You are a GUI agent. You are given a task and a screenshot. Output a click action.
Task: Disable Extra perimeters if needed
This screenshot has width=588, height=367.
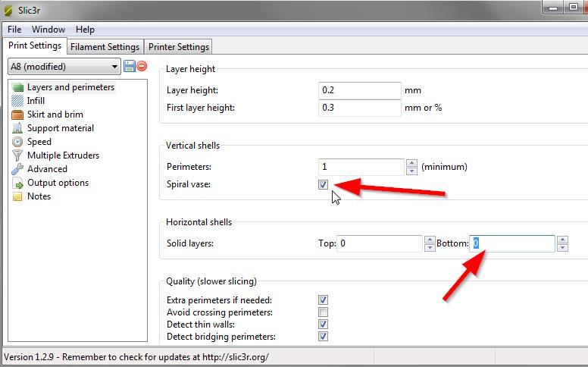click(x=323, y=300)
